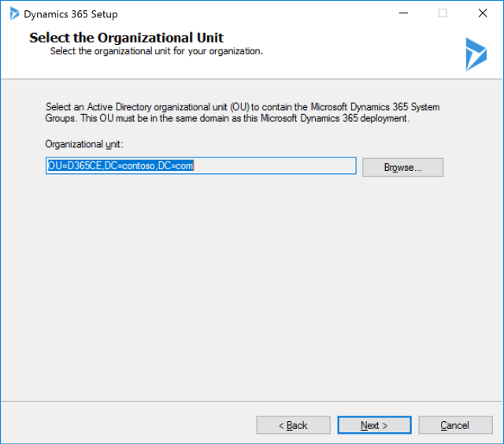This screenshot has height=444, width=504.
Task: Minimize the Dynamics 365 Setup window
Action: (403, 13)
